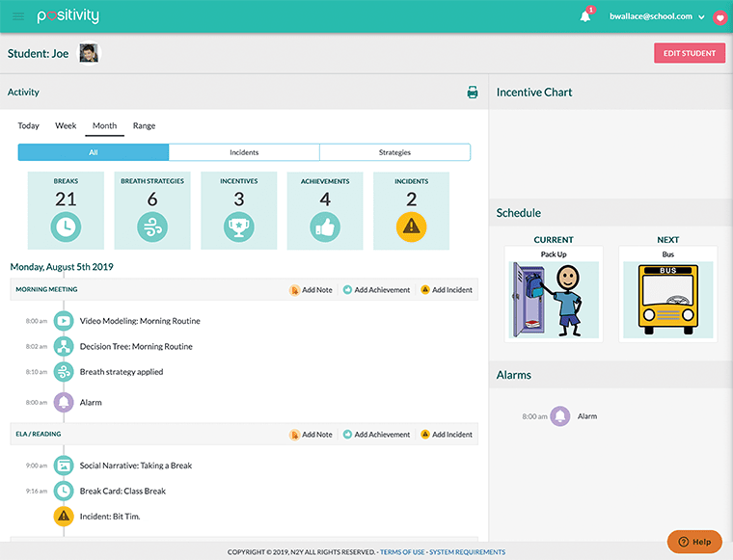Open the Terms of Use link
The height and width of the screenshot is (560, 733).
point(401,552)
